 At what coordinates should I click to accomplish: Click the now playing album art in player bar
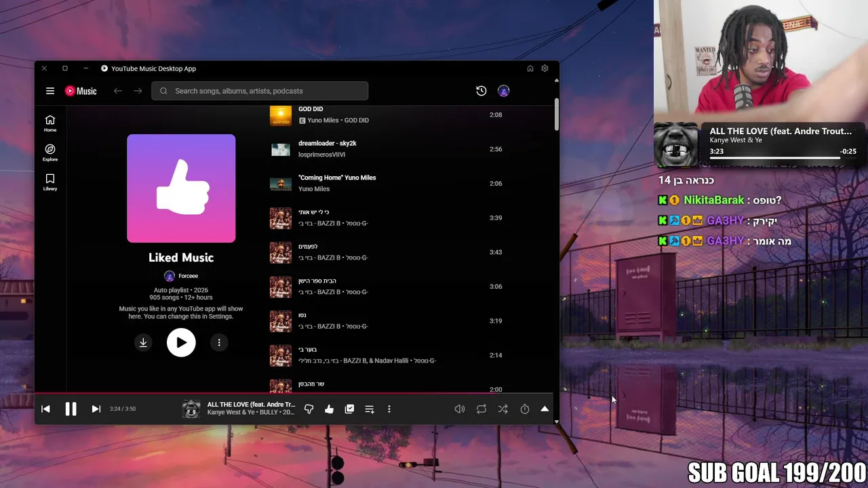(191, 409)
